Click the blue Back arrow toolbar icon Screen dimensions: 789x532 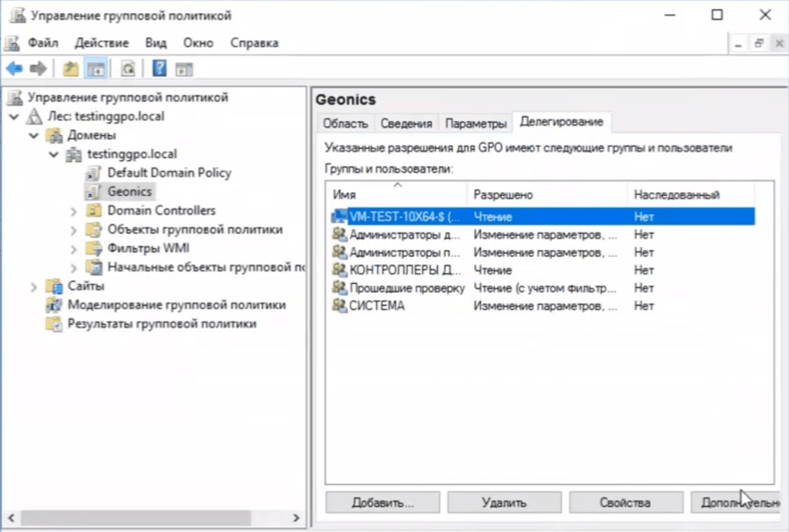(x=15, y=69)
